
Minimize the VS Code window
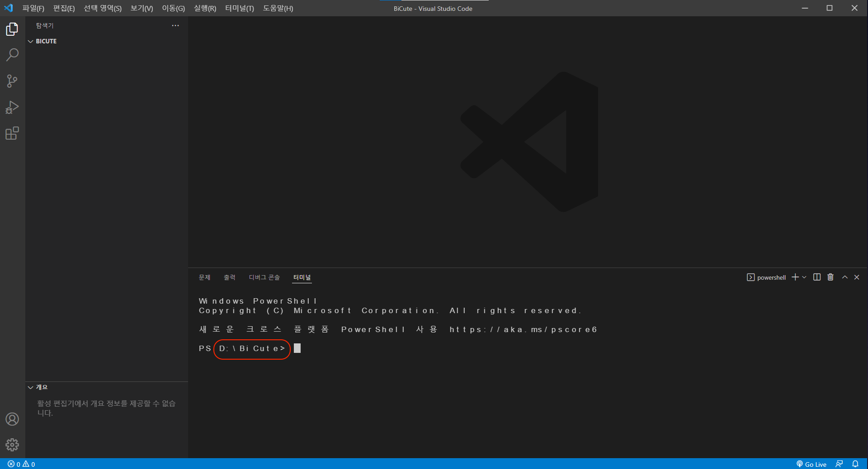(805, 8)
